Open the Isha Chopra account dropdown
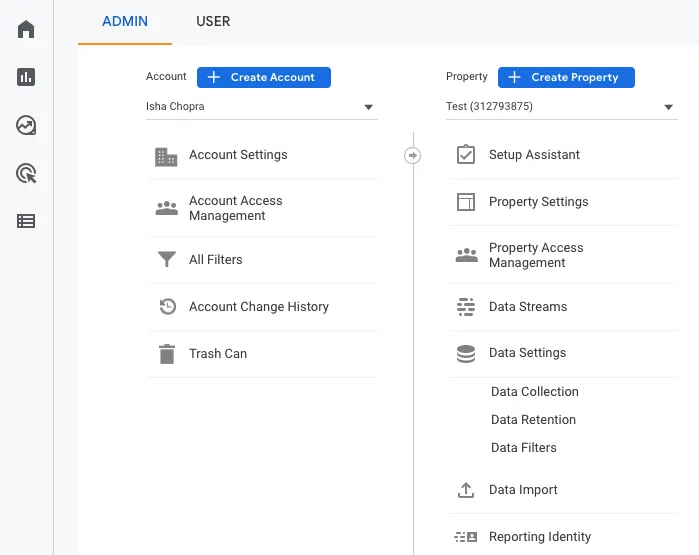Viewport: 699px width, 555px height. 262,107
